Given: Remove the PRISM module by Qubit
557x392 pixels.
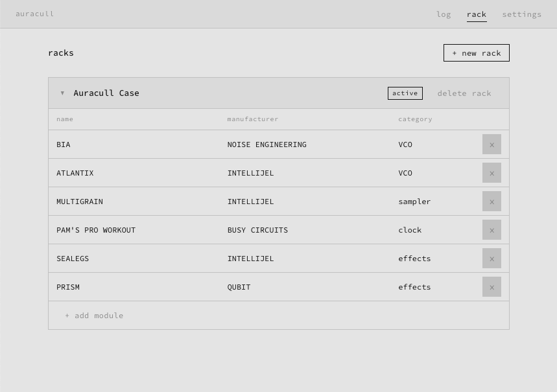Looking at the screenshot, I should (492, 287).
